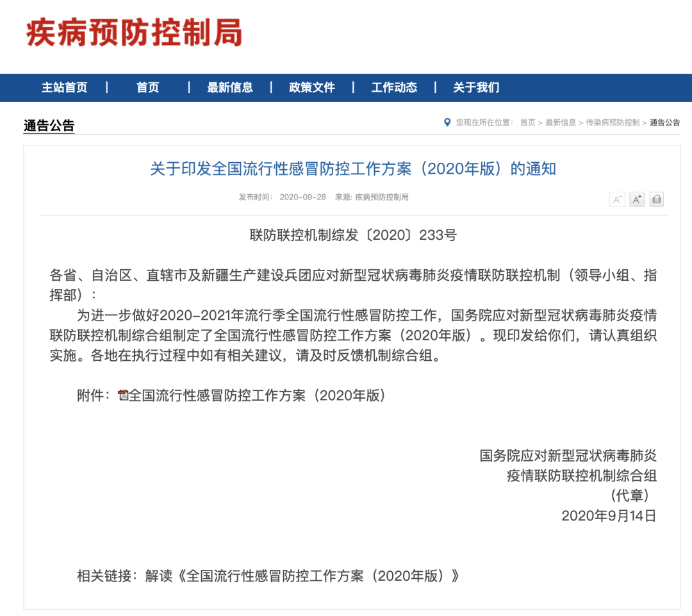
Task: Select 政策文件 in the navigation bar
Action: click(312, 87)
